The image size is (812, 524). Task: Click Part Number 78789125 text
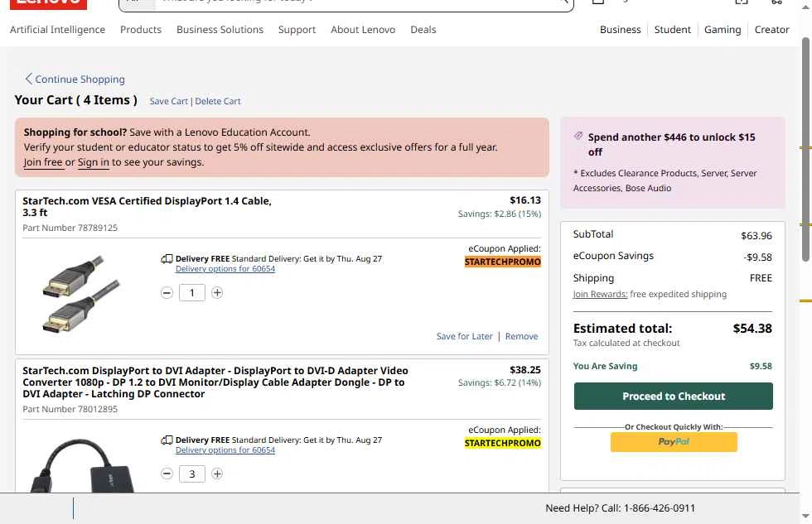(70, 228)
